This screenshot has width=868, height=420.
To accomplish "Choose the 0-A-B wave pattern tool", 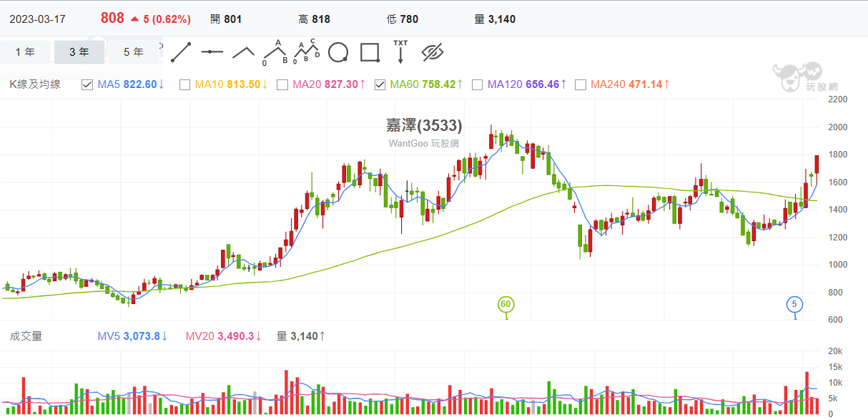I will pyautogui.click(x=275, y=52).
